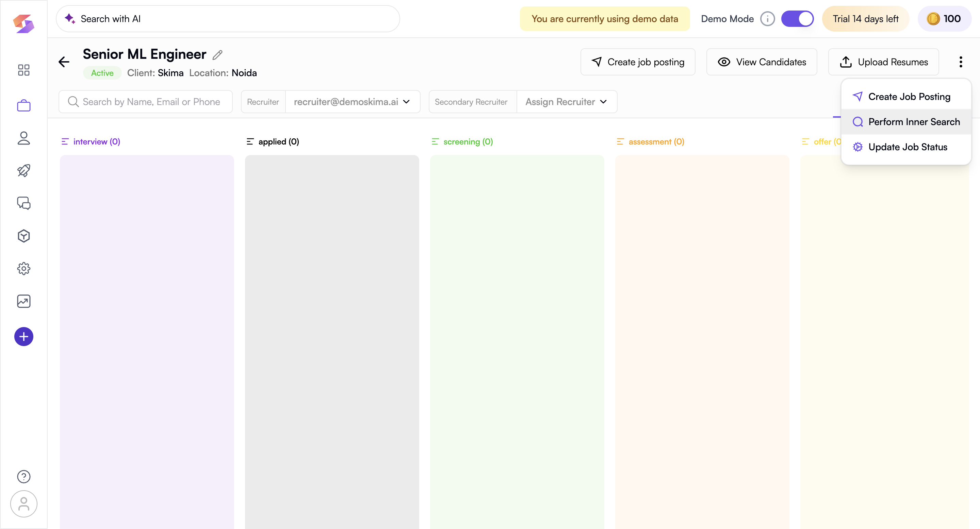Screen dimensions: 980x529
Task: Open the analytics chart icon
Action: pos(23,301)
